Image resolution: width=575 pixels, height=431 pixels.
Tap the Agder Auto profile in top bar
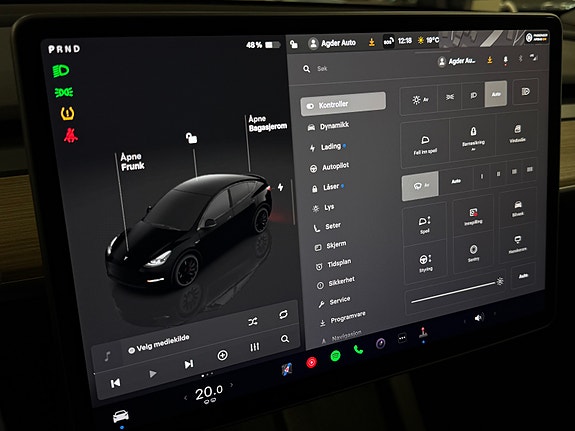[x=333, y=43]
